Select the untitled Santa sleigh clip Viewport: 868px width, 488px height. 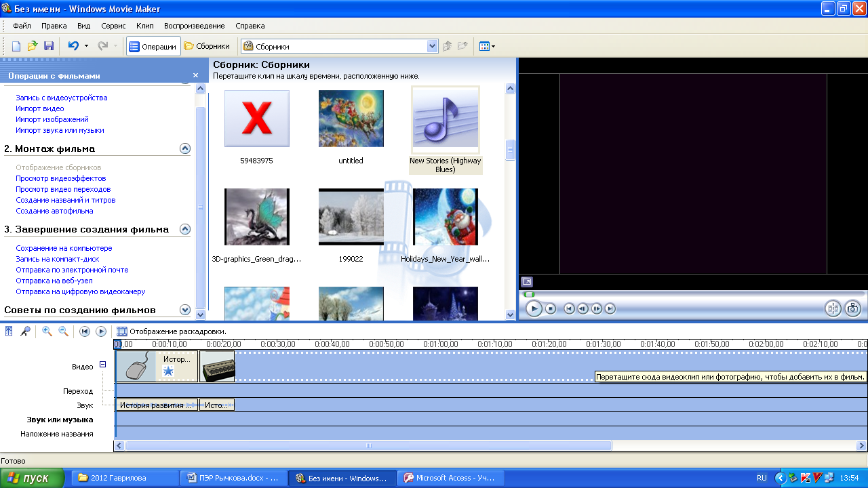tap(351, 119)
